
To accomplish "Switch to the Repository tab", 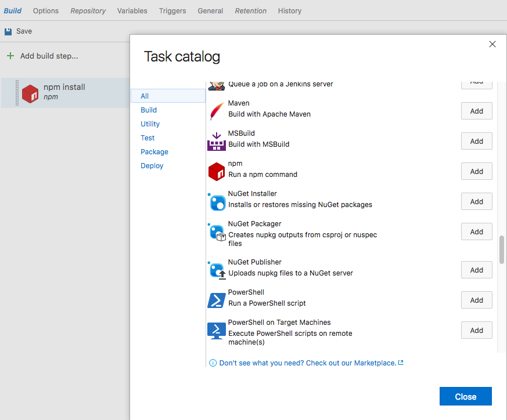I will tap(88, 10).
